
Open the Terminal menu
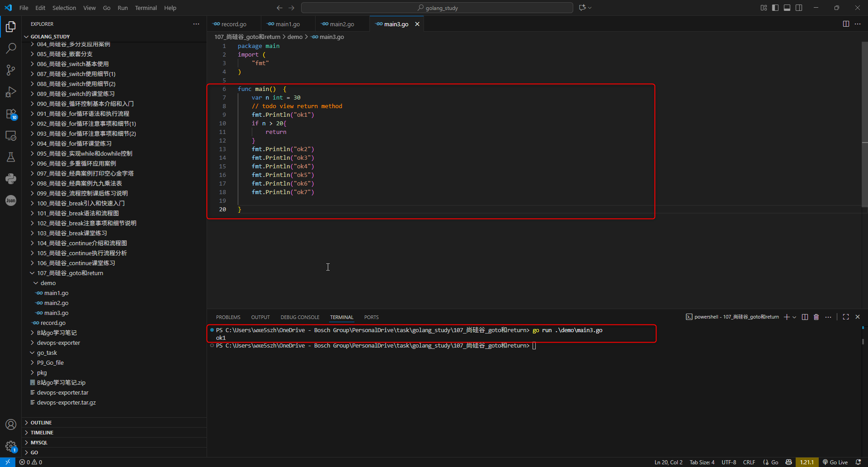(146, 8)
